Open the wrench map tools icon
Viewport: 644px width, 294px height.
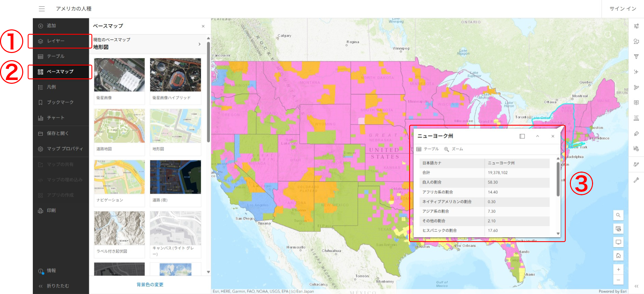point(636,180)
